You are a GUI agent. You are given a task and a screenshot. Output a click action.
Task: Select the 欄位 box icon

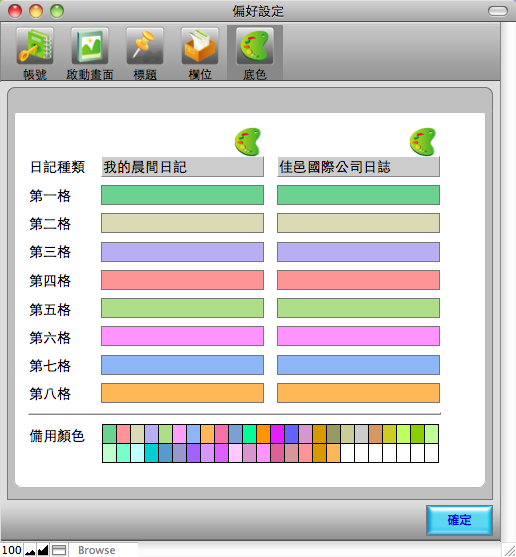tap(200, 46)
